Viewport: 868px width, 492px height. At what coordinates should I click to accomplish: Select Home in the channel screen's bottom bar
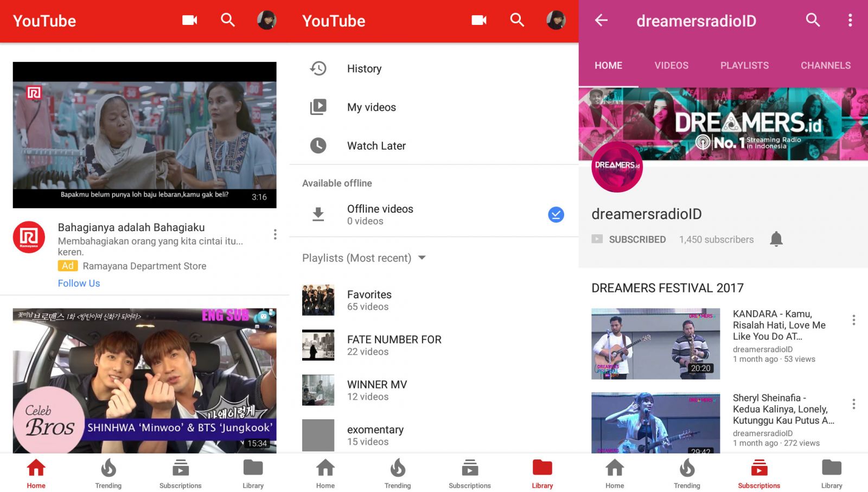615,474
